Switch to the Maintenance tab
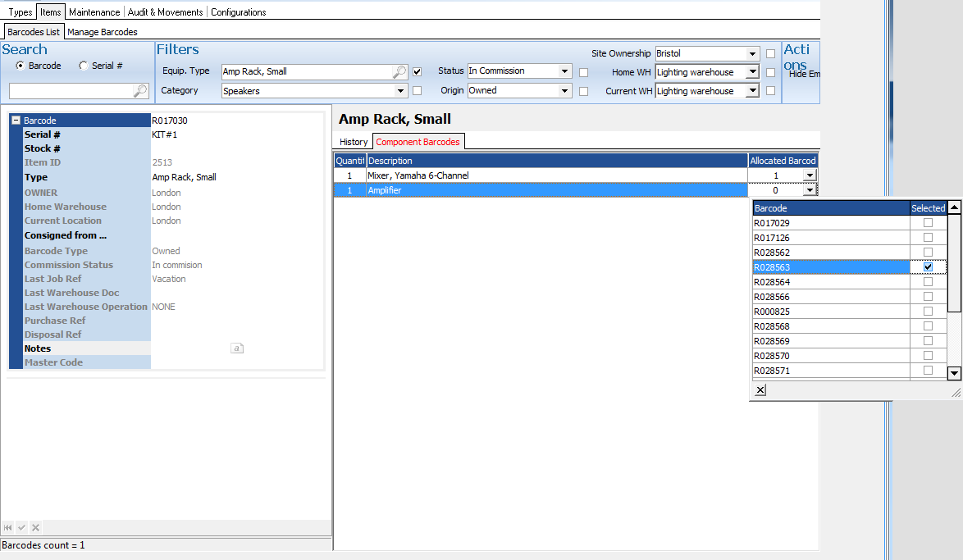 [x=94, y=12]
